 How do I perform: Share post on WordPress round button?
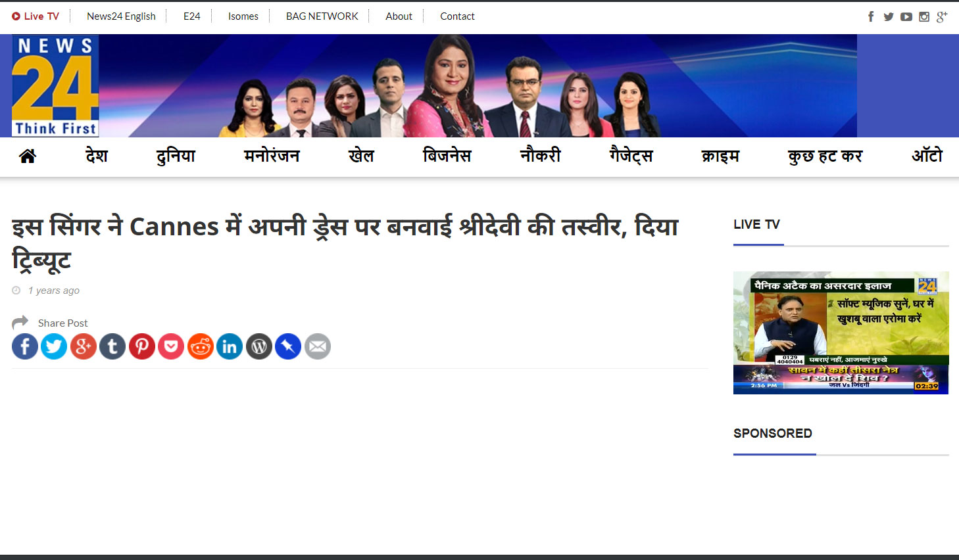(x=259, y=346)
